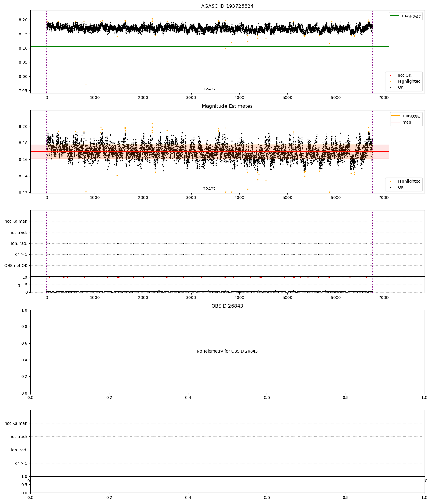Click the 8.05 tick on top plot y-axis
Screen dimensions: 432x504
23,62
